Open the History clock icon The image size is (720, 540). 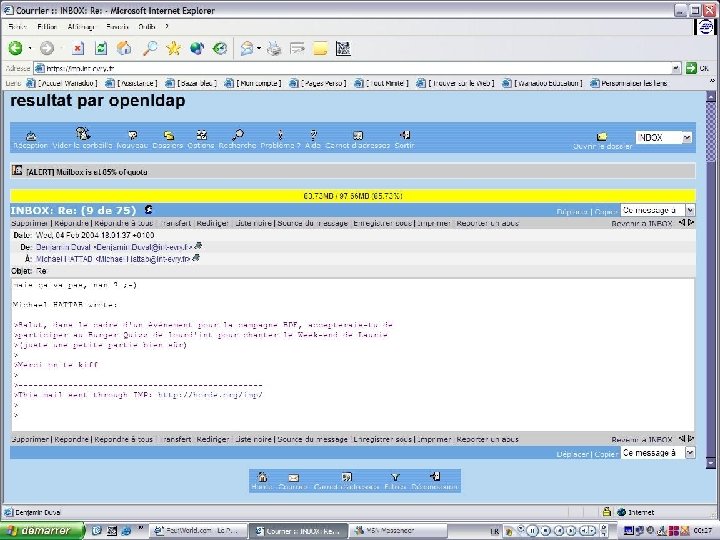tap(220, 48)
